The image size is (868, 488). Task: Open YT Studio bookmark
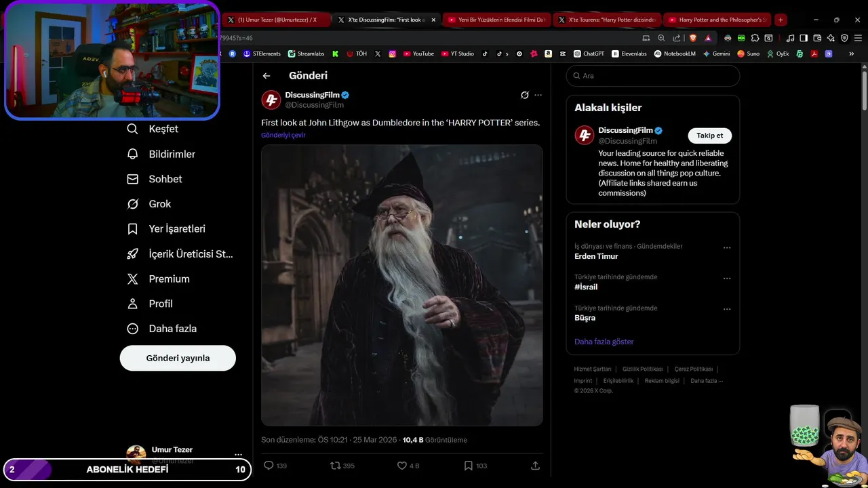pos(458,54)
